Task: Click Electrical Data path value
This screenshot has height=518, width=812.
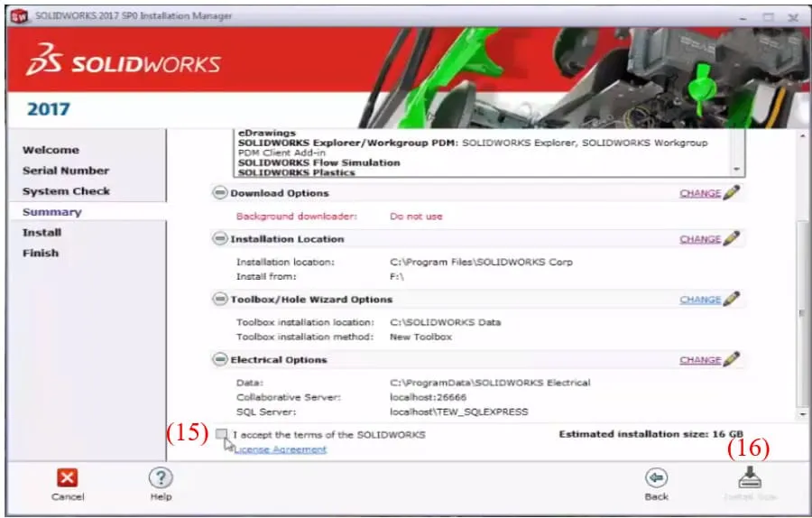Action: (x=490, y=383)
